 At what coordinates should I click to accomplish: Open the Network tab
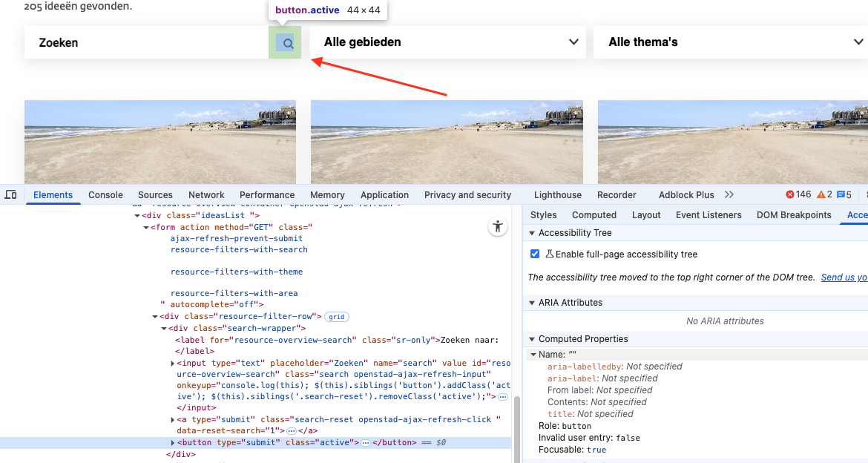pyautogui.click(x=206, y=194)
